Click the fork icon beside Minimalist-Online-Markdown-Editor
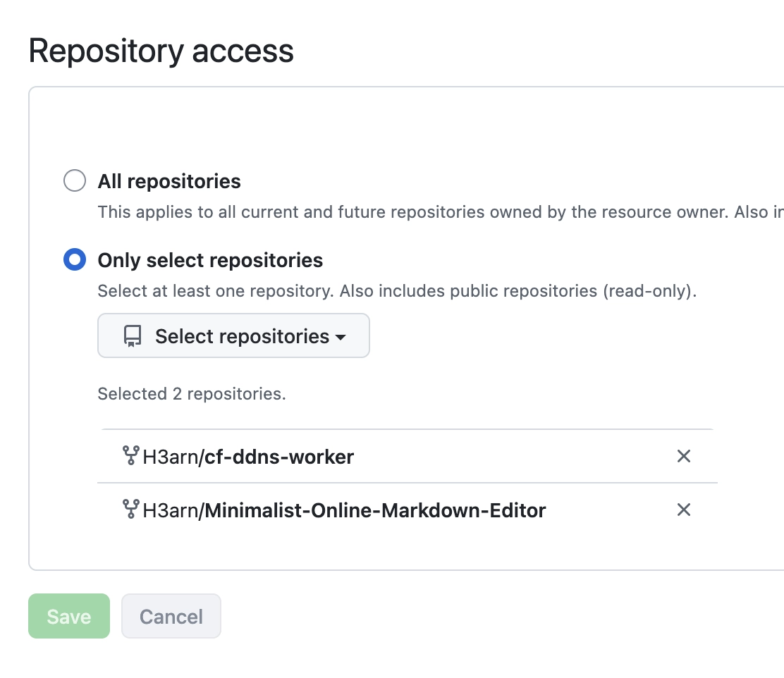Viewport: 784px width, 678px height. (130, 509)
